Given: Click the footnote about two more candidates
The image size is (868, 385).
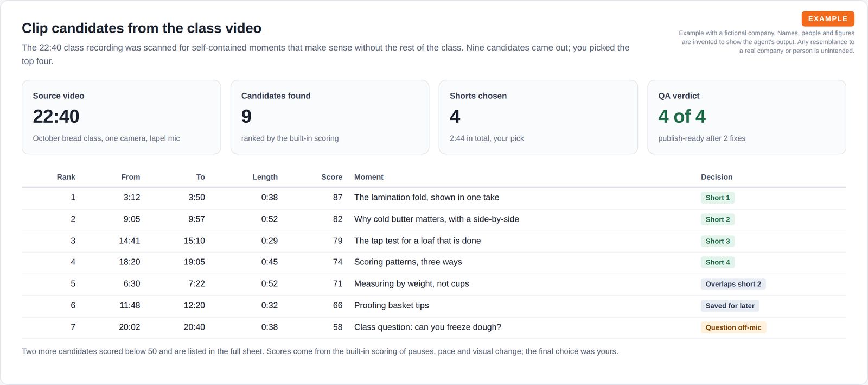Looking at the screenshot, I should [320, 351].
